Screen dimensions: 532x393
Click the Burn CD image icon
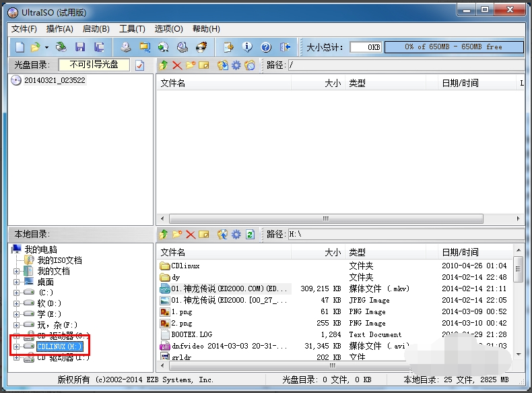(x=201, y=47)
